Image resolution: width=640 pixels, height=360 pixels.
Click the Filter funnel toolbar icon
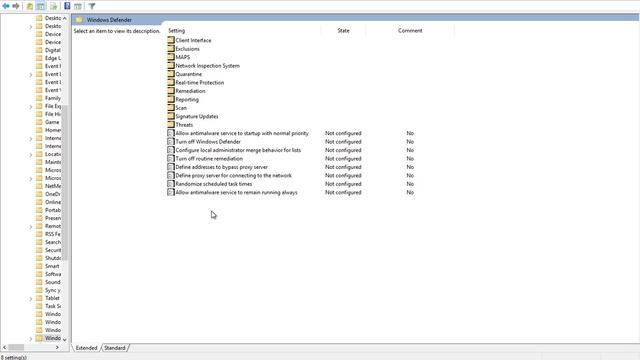pyautogui.click(x=92, y=6)
